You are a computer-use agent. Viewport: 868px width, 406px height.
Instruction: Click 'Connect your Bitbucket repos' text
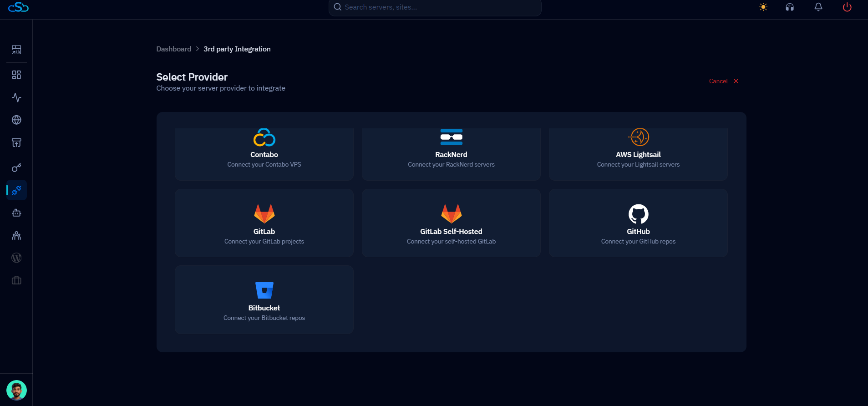tap(264, 318)
